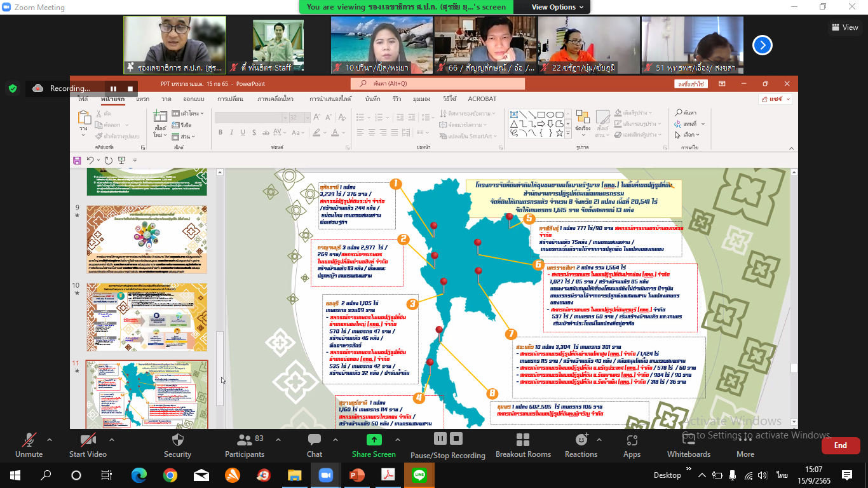Select the star shape in shapes gallery
Viewport: 868px width, 488px height.
pos(559,133)
